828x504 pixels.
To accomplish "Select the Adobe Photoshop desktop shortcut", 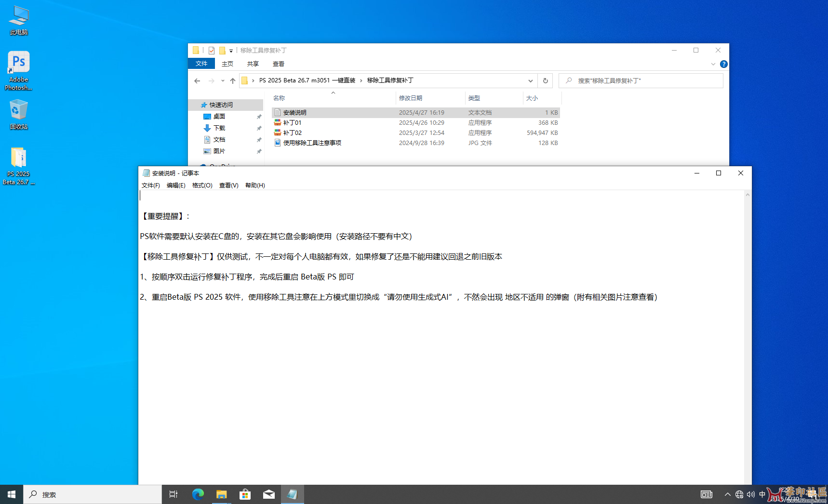I will (19, 71).
